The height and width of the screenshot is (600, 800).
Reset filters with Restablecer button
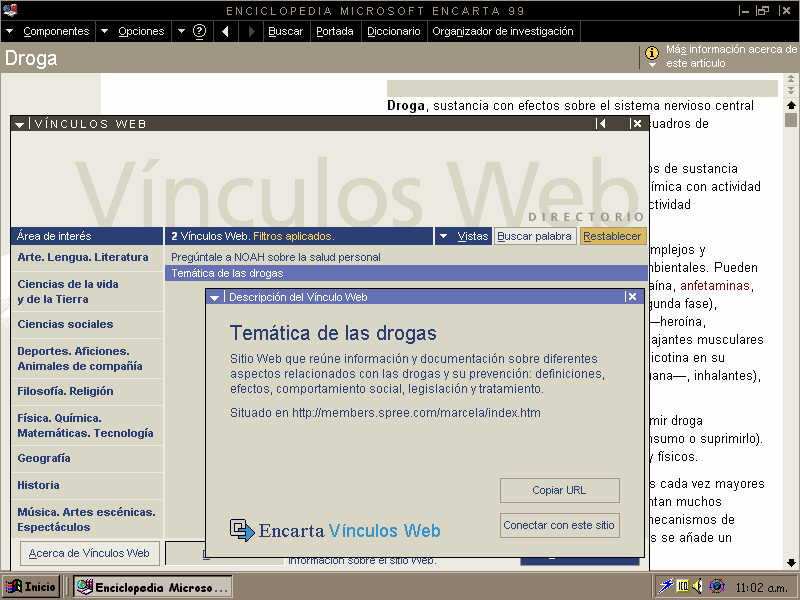[612, 236]
